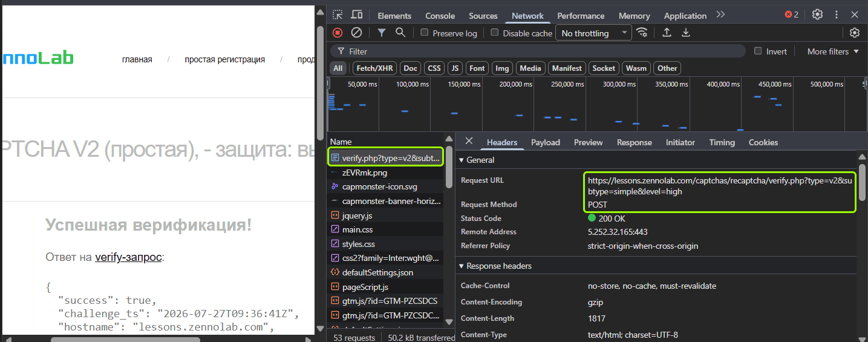Filter requests by Fetch/XHR

(374, 68)
